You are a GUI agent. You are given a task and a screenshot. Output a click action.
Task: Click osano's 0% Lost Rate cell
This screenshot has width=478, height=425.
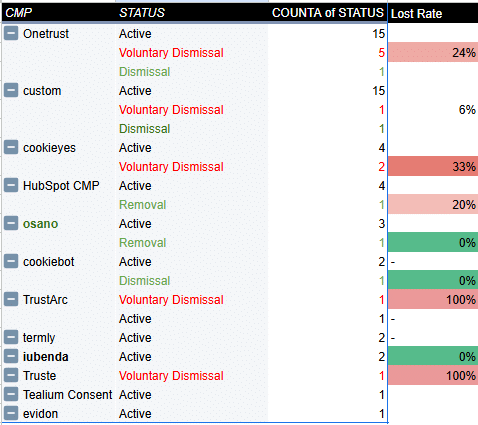tap(433, 242)
